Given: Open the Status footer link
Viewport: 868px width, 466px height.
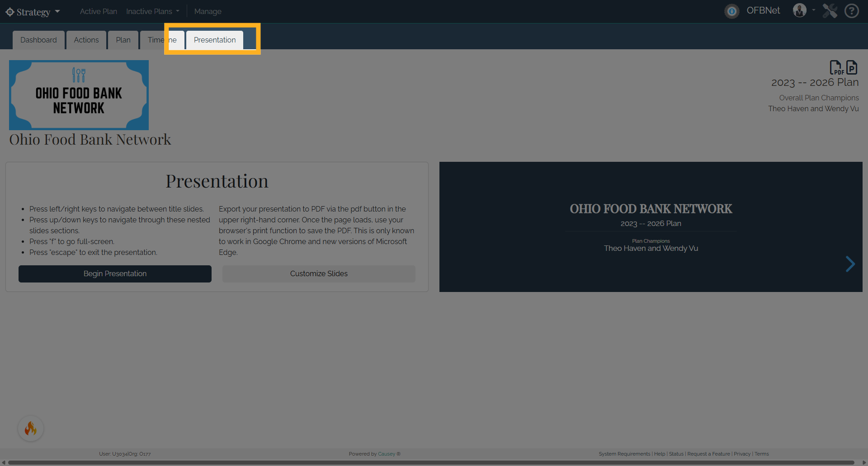Looking at the screenshot, I should [676, 454].
